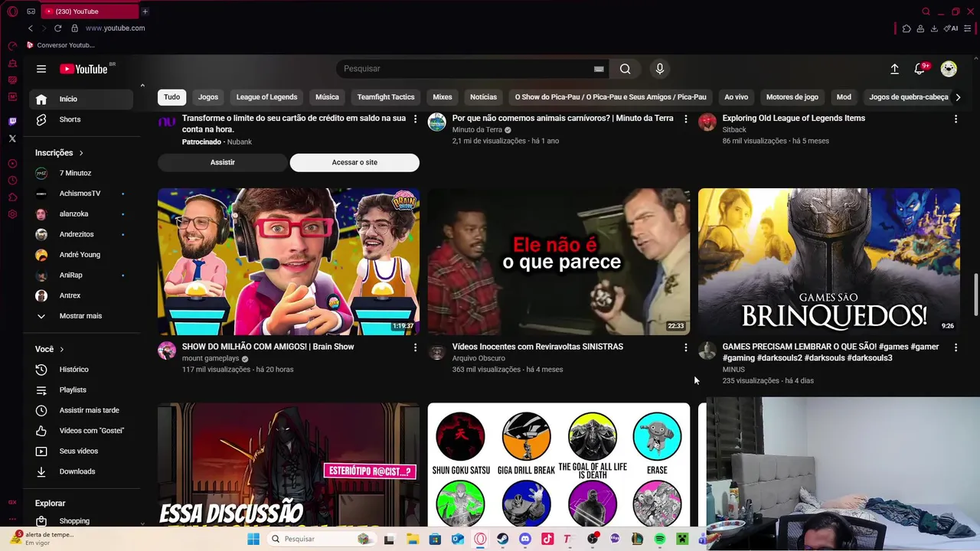Open Opera extensions cube icon in sidebar

12,197
